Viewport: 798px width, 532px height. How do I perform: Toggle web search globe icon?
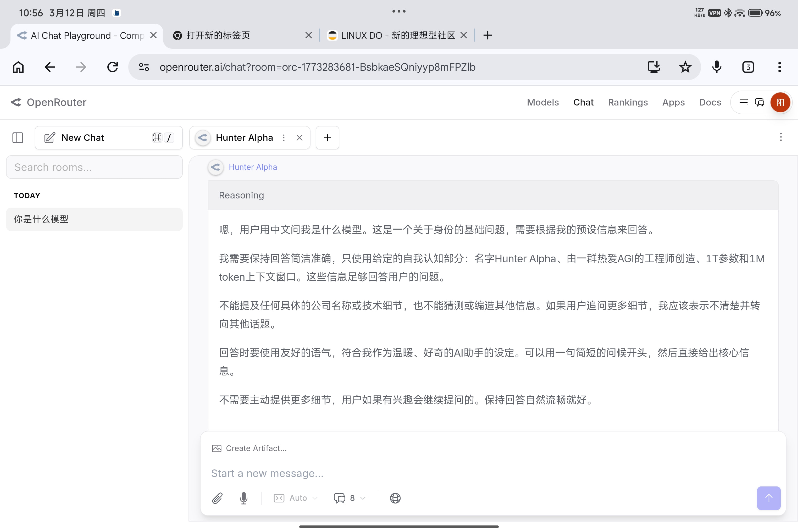pyautogui.click(x=395, y=498)
